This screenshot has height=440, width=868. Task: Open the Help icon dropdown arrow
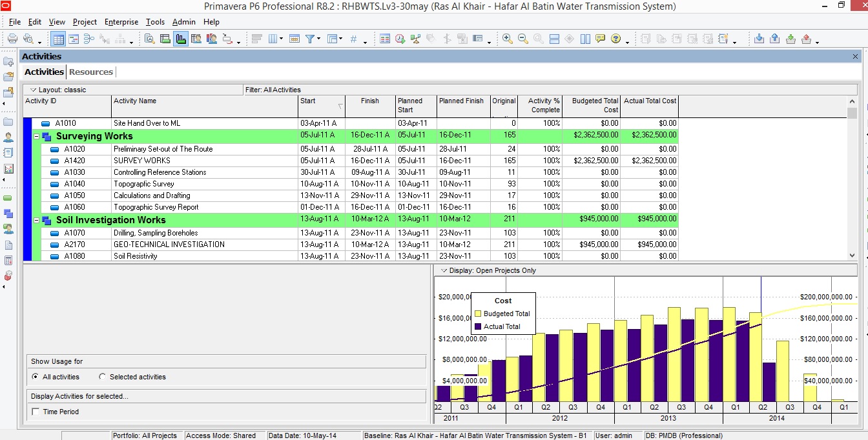coord(628,42)
